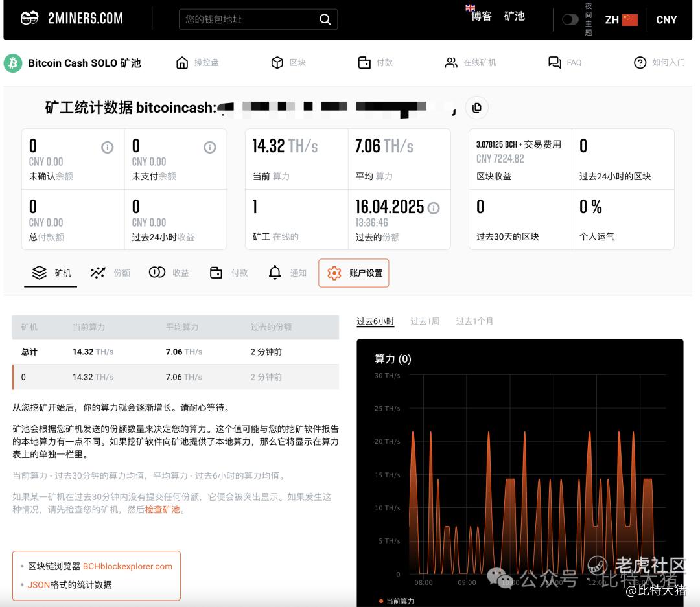The height and width of the screenshot is (607, 700).
Task: Click the 矿机 stacked layers tab icon
Action: point(40,272)
